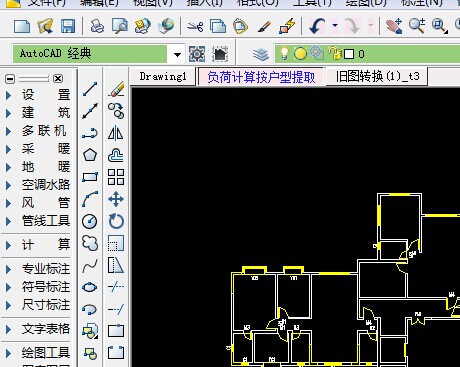Select the Arc draw tool
Screen dimensions: 460x367
pyautogui.click(x=90, y=199)
